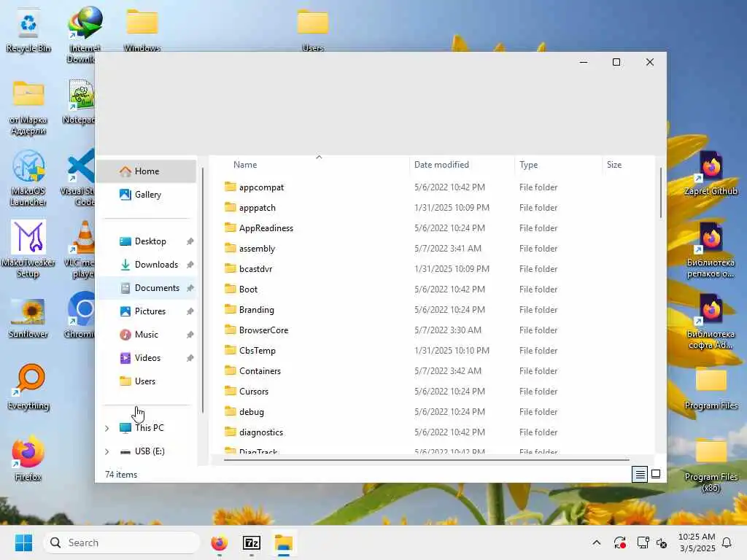Open Zapret Github desktop shortcut
Screen dimensions: 747x560
tap(711, 174)
